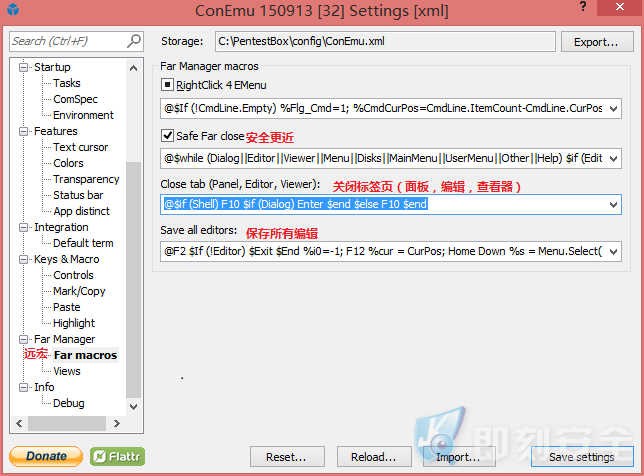This screenshot has height=476, width=644.
Task: Click tree scrollbar up arrow
Action: [133, 68]
